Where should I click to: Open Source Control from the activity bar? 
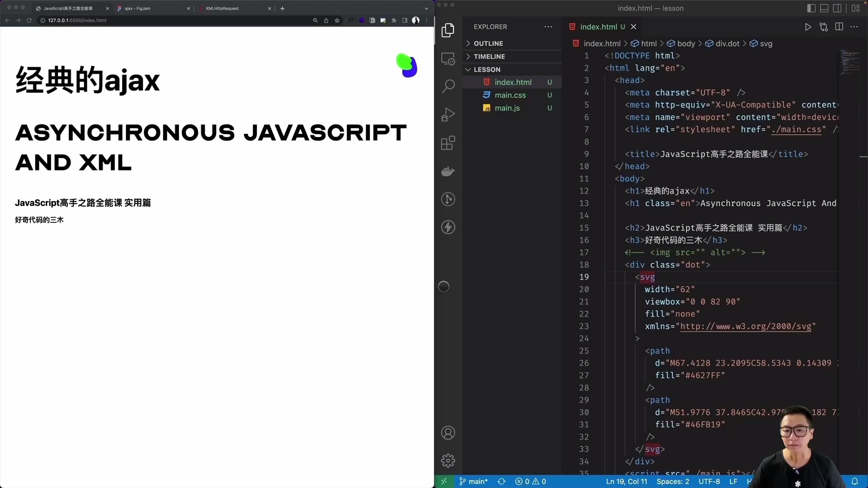(448, 199)
